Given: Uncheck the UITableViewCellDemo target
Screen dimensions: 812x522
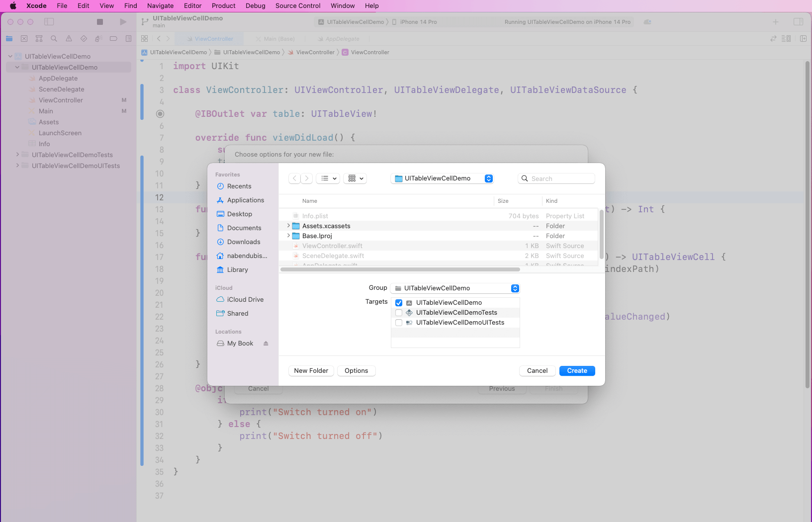Looking at the screenshot, I should pos(398,302).
